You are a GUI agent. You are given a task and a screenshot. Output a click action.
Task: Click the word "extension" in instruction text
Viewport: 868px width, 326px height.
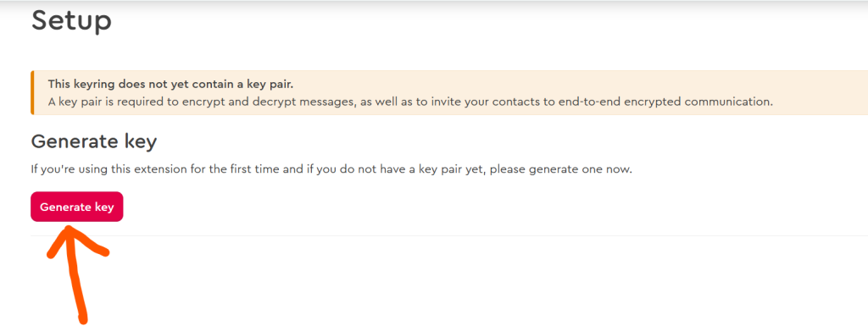click(174, 169)
